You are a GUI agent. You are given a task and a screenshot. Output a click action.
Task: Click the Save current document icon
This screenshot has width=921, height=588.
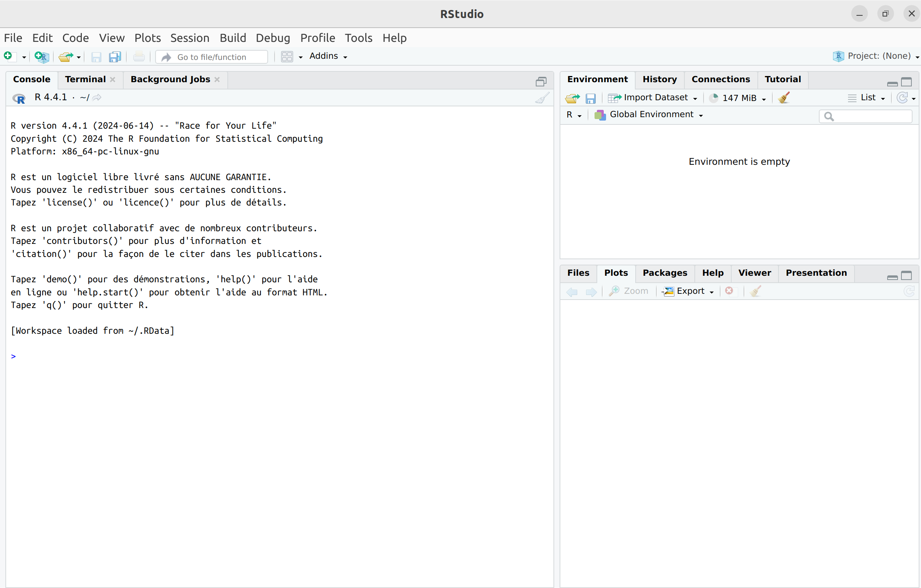click(x=96, y=57)
